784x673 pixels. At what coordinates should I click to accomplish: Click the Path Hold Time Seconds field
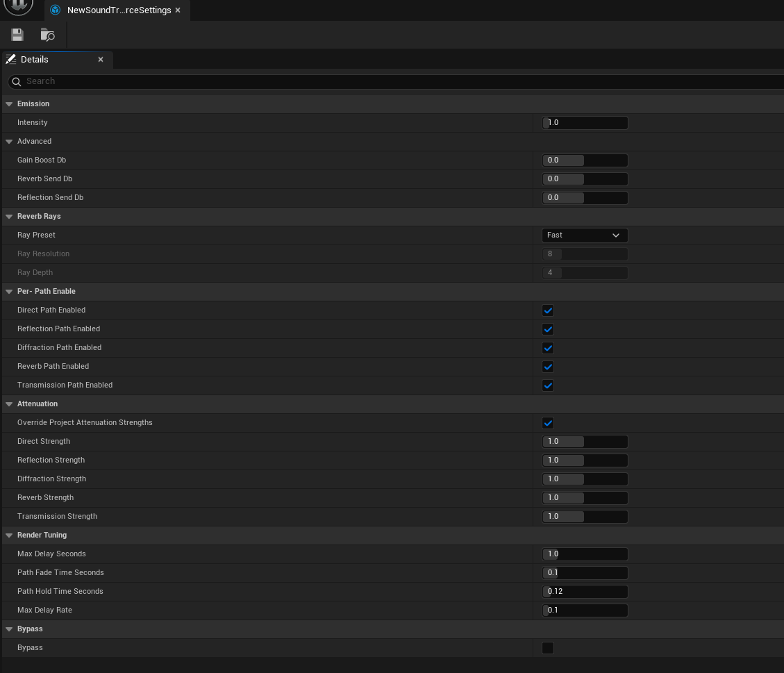[585, 592]
